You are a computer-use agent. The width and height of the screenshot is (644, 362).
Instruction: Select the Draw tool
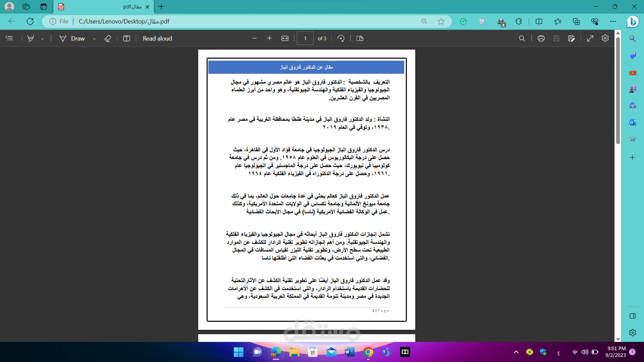(72, 39)
